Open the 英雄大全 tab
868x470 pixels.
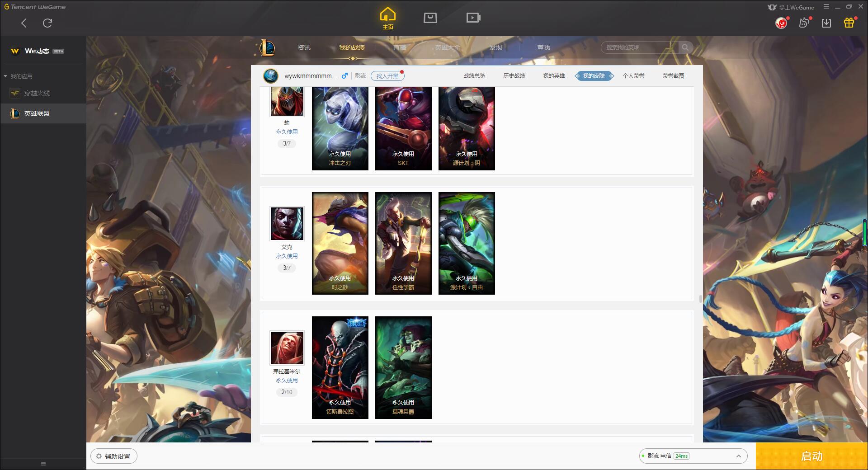pyautogui.click(x=448, y=47)
